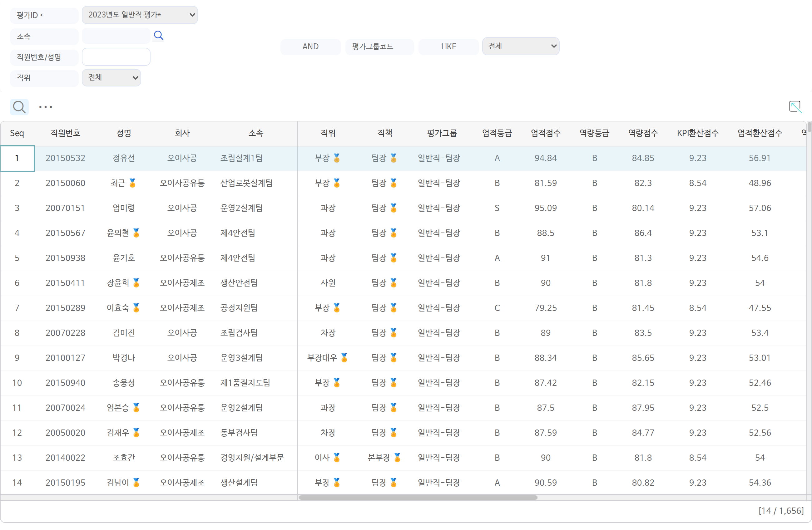
Task: Click the AND condition button
Action: (310, 47)
